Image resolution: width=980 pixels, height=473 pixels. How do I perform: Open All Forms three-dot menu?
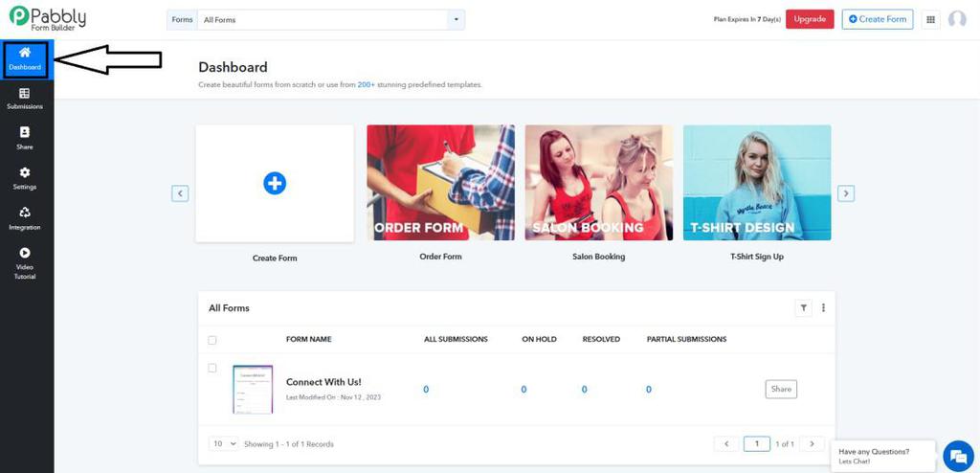tap(823, 307)
